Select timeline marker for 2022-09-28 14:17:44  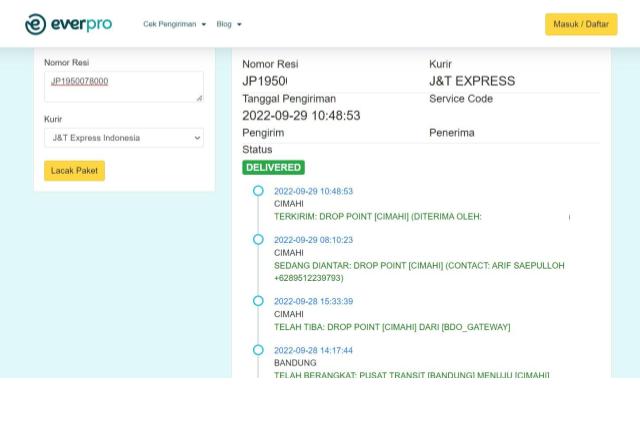[x=258, y=350]
